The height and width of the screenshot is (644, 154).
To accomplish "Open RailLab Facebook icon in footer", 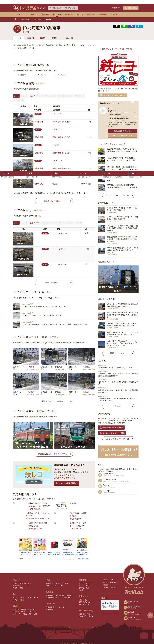I will (126, 613).
